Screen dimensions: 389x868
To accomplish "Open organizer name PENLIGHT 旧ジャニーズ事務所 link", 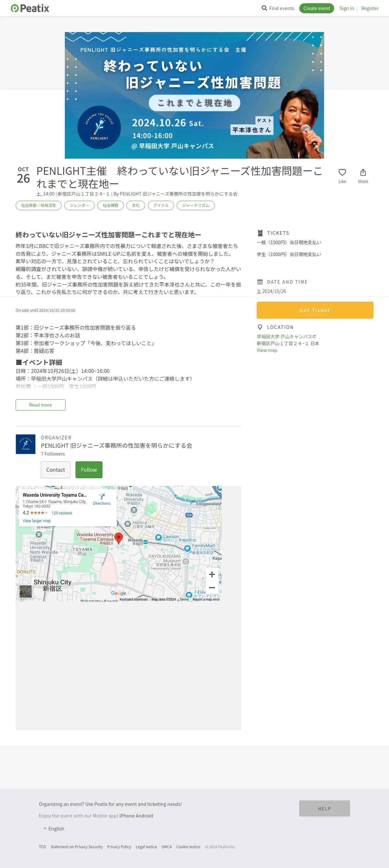I will (x=116, y=445).
